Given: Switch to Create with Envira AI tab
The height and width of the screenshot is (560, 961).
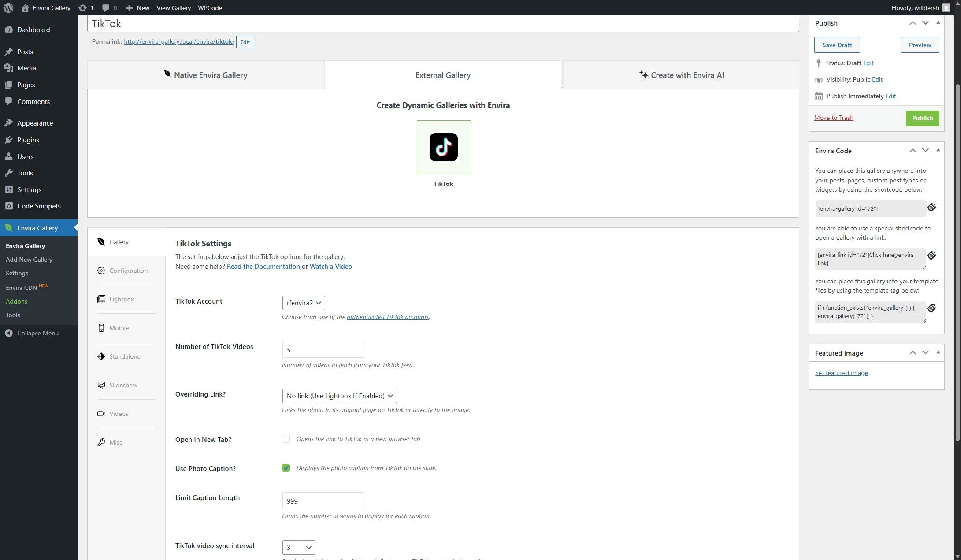Looking at the screenshot, I should 681,75.
